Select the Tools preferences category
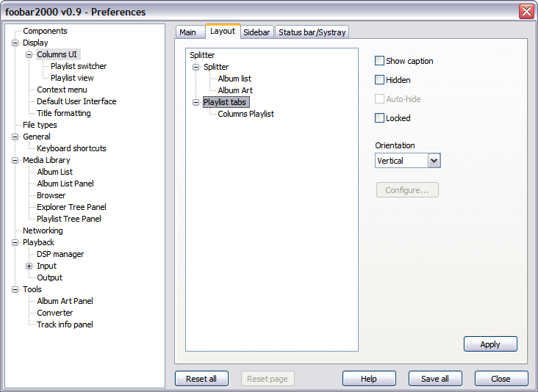538x392 pixels. click(x=32, y=289)
